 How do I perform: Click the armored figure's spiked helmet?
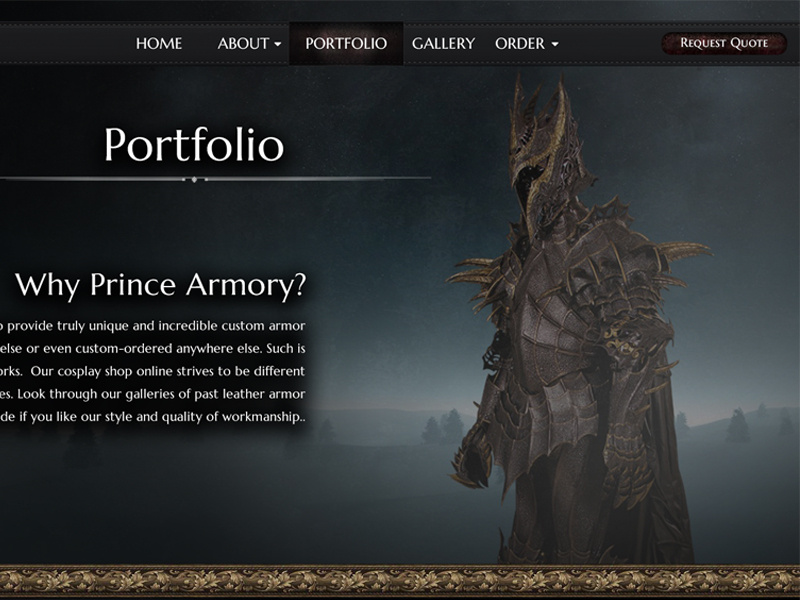pyautogui.click(x=542, y=153)
